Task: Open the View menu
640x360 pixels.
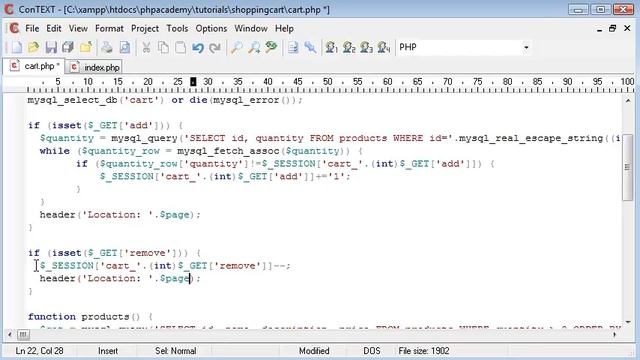Action: click(78, 29)
